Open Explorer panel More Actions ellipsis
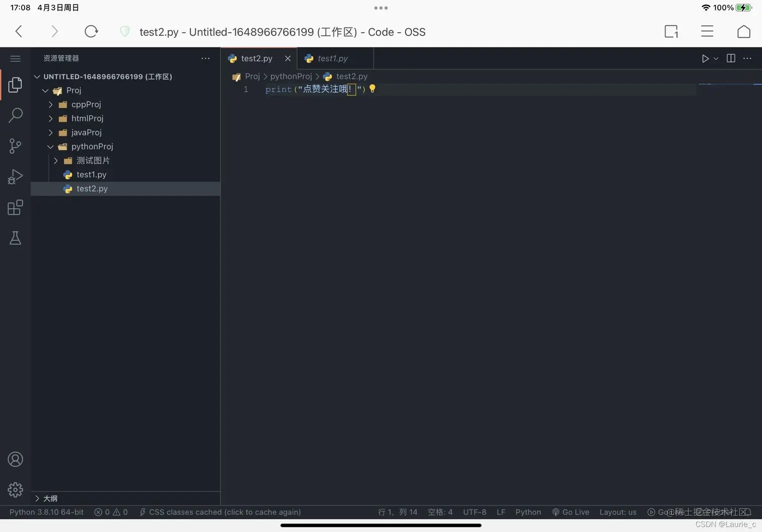 coord(206,58)
